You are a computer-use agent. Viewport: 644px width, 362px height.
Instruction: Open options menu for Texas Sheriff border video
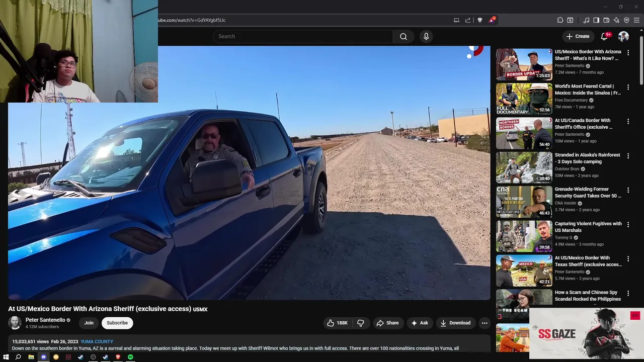(x=628, y=259)
